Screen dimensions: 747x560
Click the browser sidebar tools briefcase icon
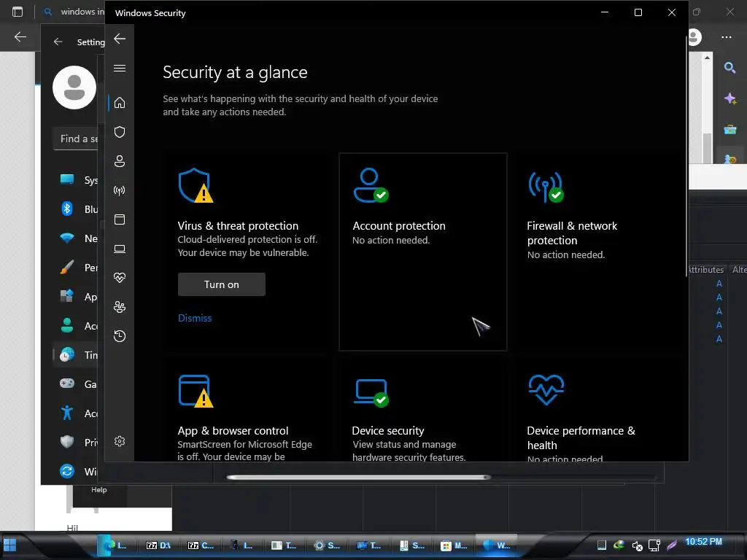[x=729, y=129]
